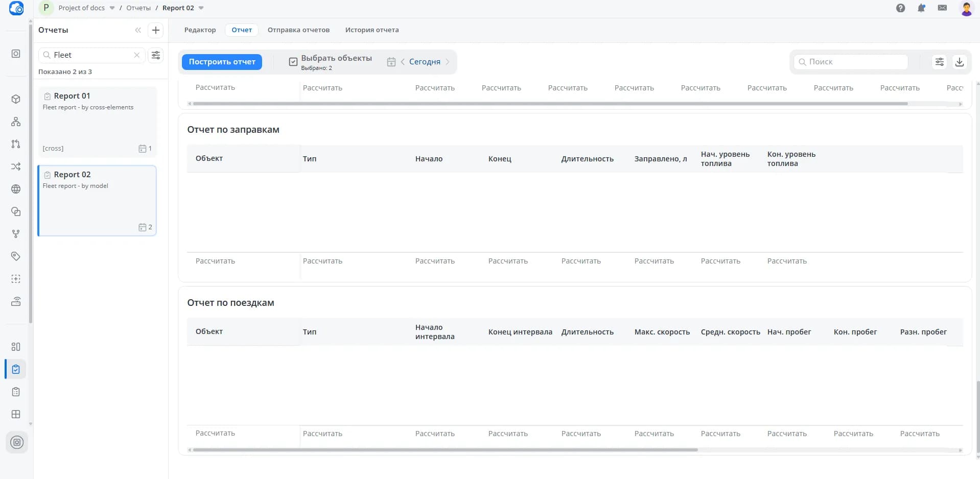Click the Отчет по поездкам horizontal scrollbar
The width and height of the screenshot is (980, 479).
click(x=445, y=450)
